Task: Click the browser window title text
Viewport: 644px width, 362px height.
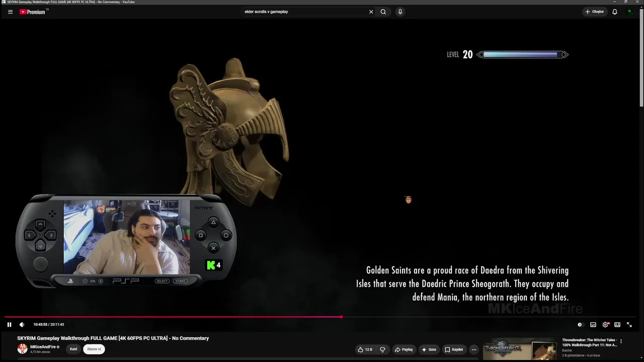Action: (71, 2)
